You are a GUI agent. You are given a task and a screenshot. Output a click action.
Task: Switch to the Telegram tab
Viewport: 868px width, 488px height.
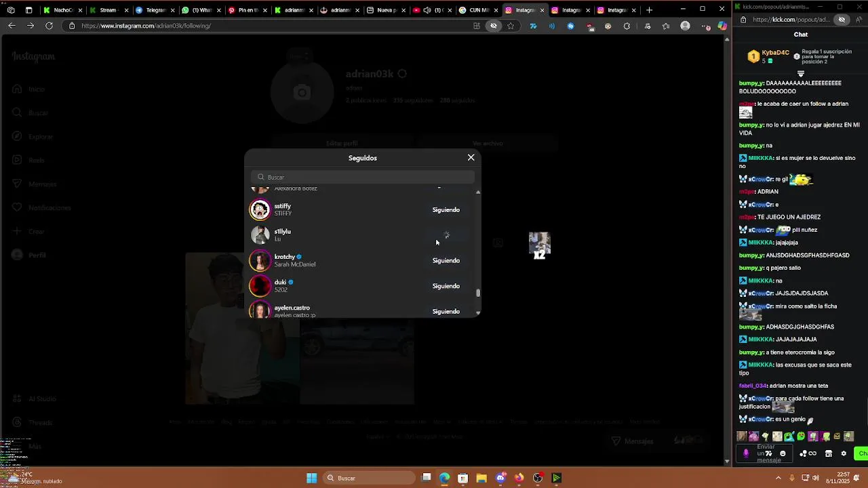pyautogui.click(x=155, y=10)
